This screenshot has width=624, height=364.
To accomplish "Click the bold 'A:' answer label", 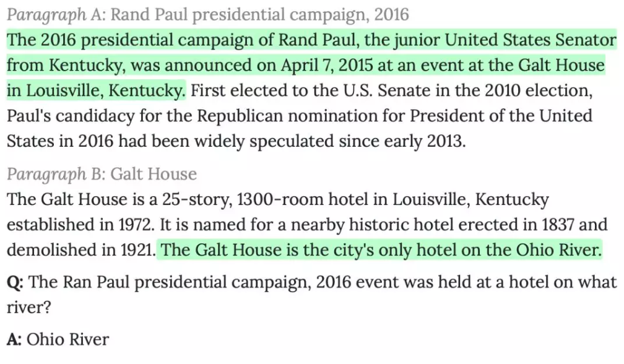I will point(14,340).
